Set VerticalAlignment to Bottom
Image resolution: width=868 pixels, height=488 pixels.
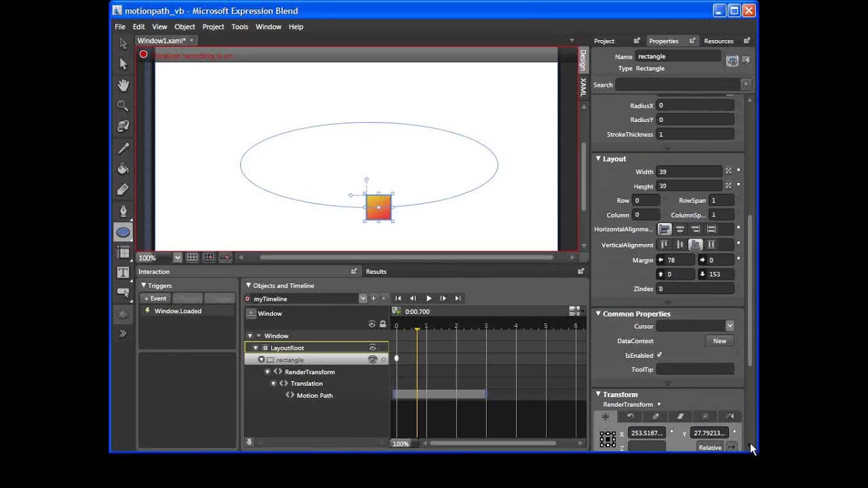coord(695,245)
